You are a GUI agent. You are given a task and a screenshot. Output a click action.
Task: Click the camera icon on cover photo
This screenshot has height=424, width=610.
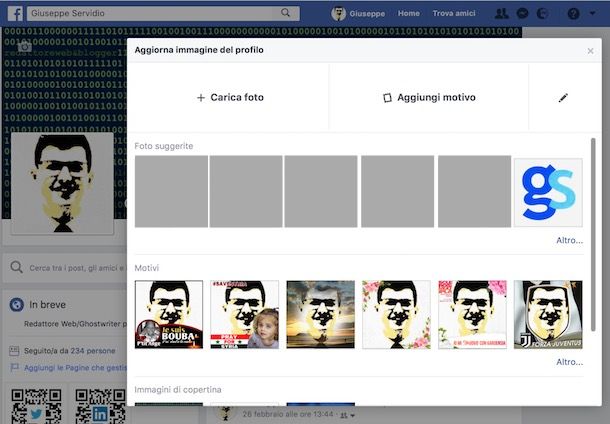coord(25,47)
